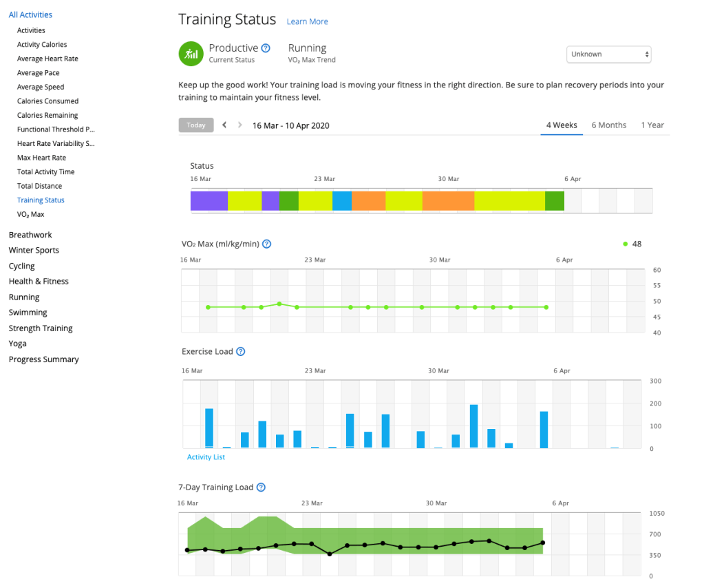Click the green VO2 Max legend dot
The image size is (704, 588).
pyautogui.click(x=625, y=244)
